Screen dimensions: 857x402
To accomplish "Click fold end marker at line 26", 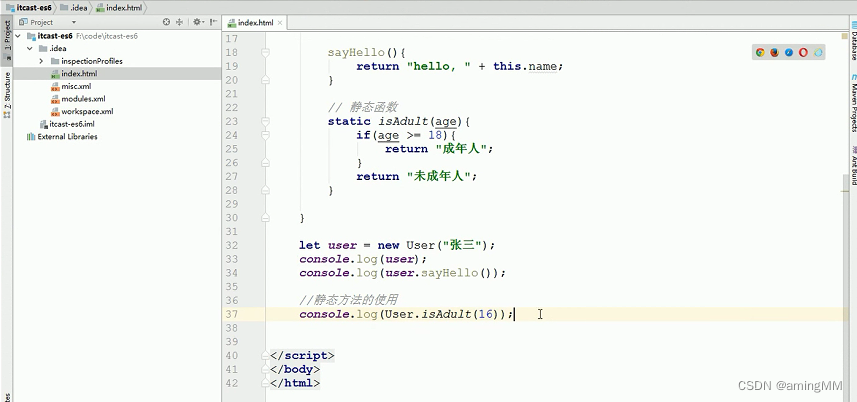I will [265, 162].
